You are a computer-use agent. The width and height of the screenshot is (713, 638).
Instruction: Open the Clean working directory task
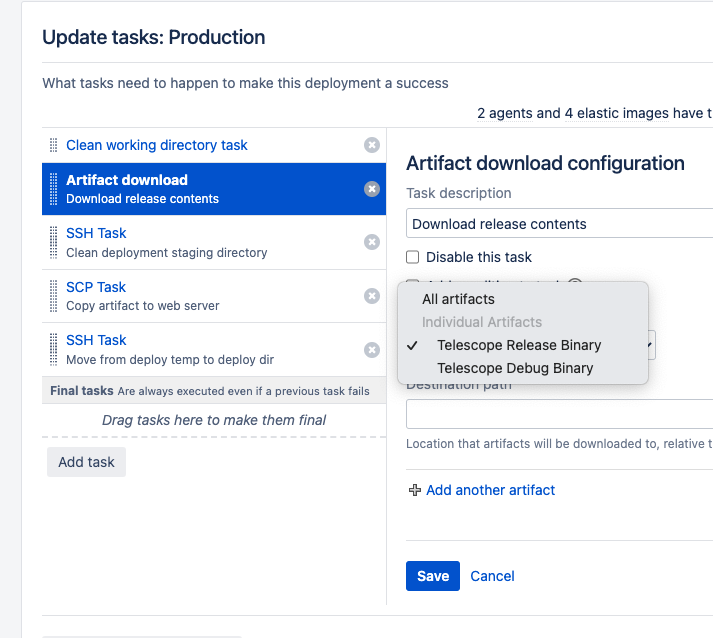(157, 145)
